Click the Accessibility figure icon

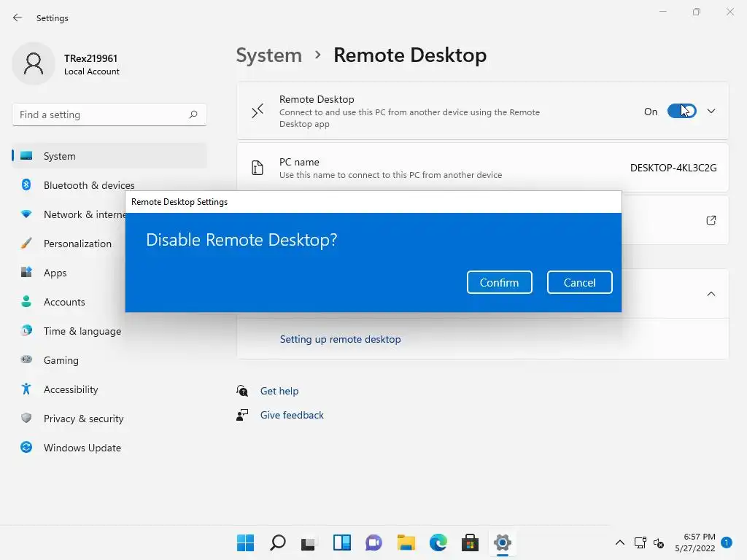tap(26, 389)
